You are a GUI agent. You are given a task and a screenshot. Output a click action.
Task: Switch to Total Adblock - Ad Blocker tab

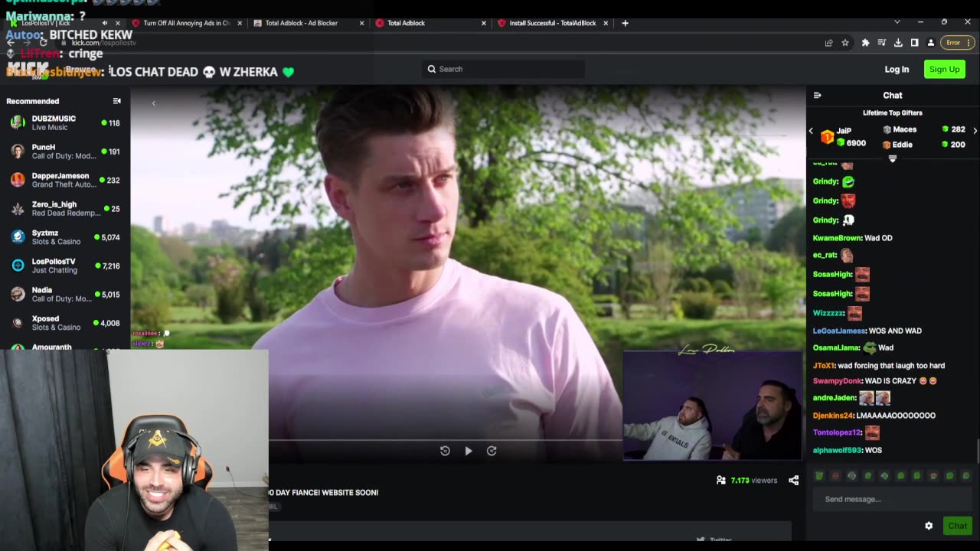click(309, 23)
